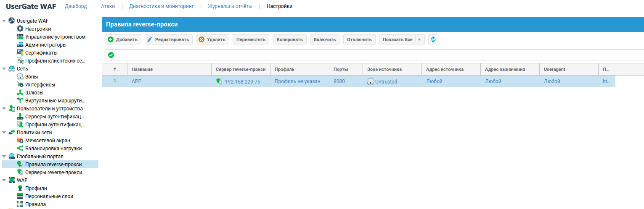Open the Показать Все dropdown arrow
This screenshot has height=209, width=644.
click(x=420, y=39)
